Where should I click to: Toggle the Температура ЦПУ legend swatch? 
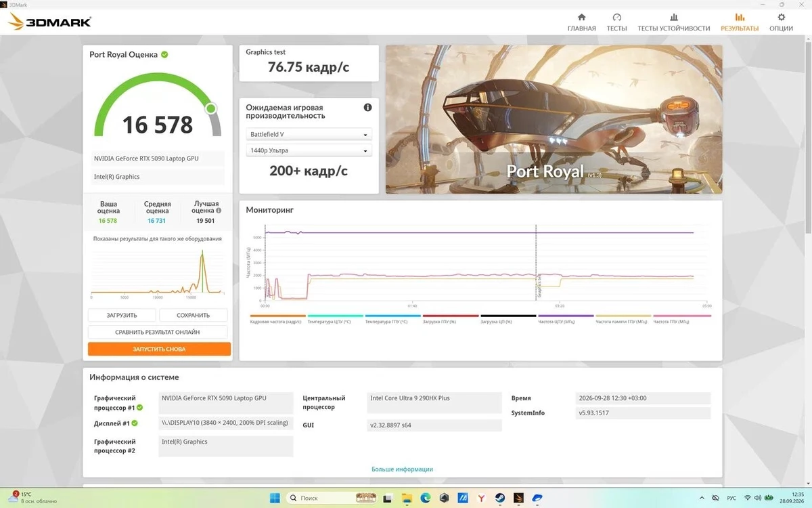335,316
